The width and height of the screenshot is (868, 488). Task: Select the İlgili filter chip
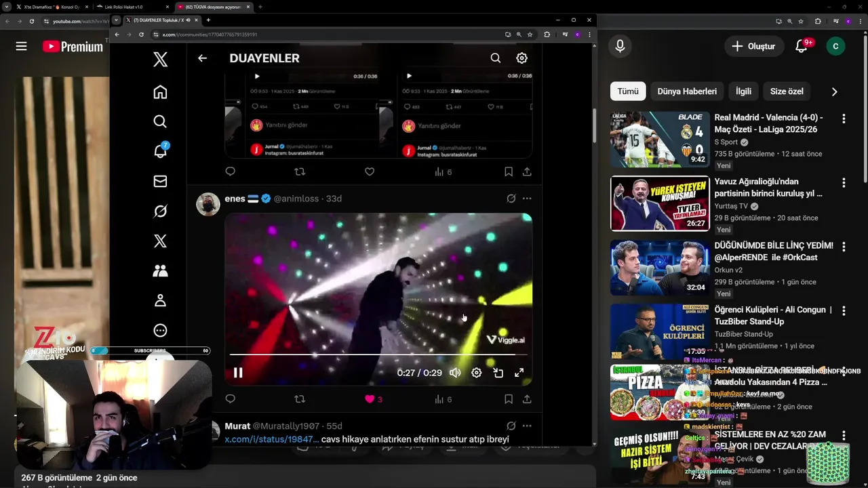743,91
